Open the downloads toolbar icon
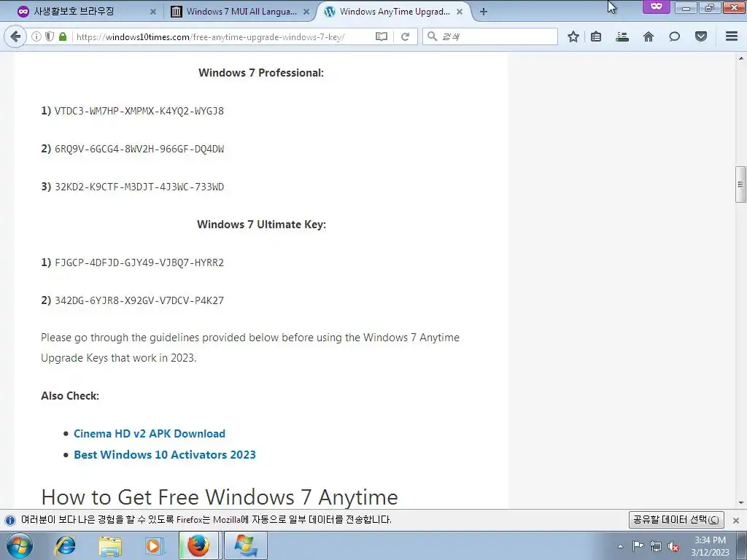 (622, 36)
